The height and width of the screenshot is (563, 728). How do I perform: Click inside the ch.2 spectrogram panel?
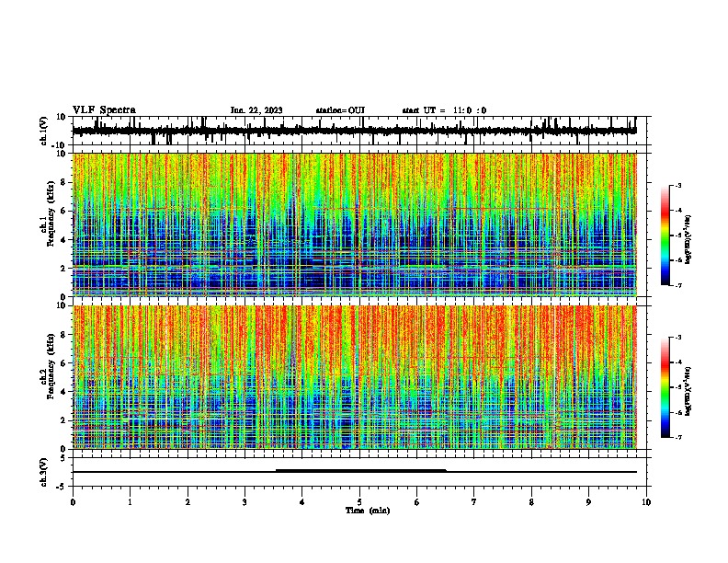coord(355,377)
